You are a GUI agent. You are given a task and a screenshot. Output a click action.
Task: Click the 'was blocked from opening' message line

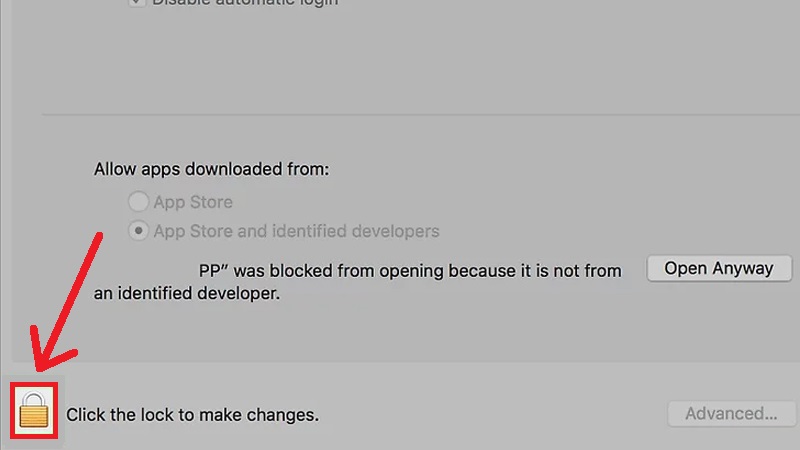[410, 271]
